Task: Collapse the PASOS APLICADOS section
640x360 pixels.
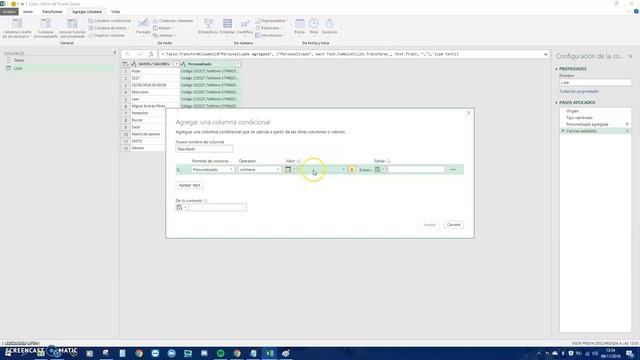Action: coord(556,103)
